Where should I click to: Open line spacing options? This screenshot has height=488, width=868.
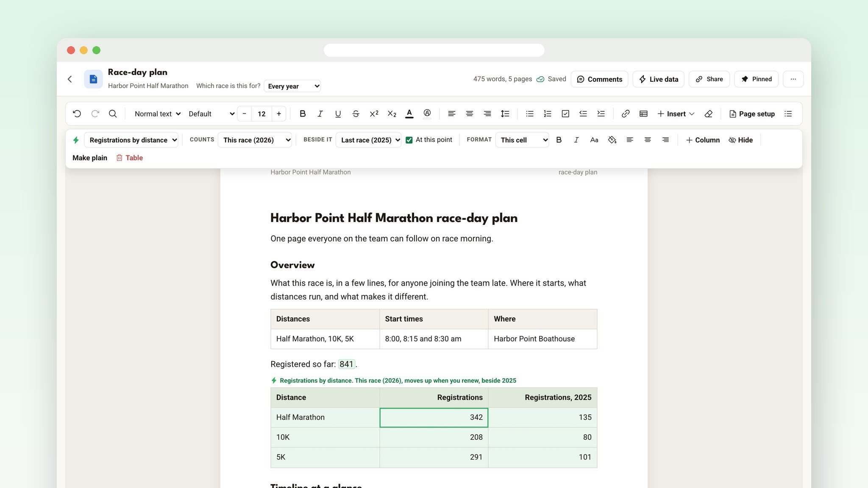505,114
